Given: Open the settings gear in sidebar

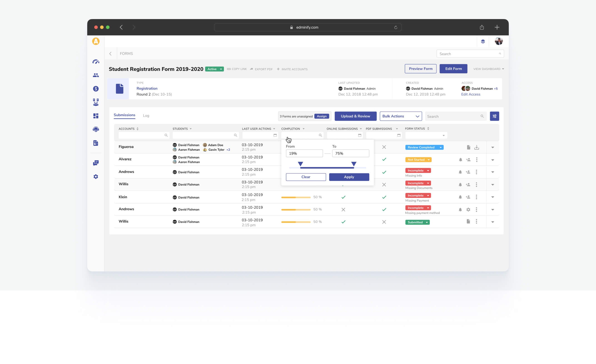Looking at the screenshot, I should [x=96, y=177].
